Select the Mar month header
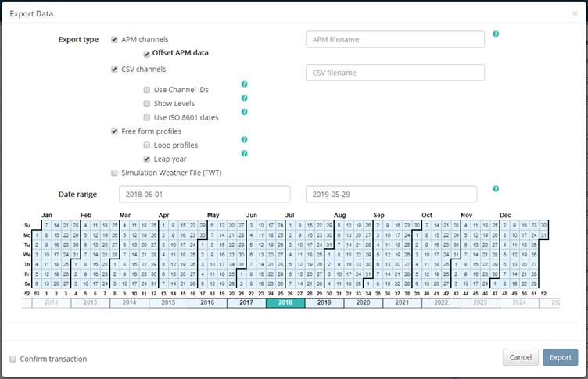The width and height of the screenshot is (588, 379). click(x=125, y=215)
